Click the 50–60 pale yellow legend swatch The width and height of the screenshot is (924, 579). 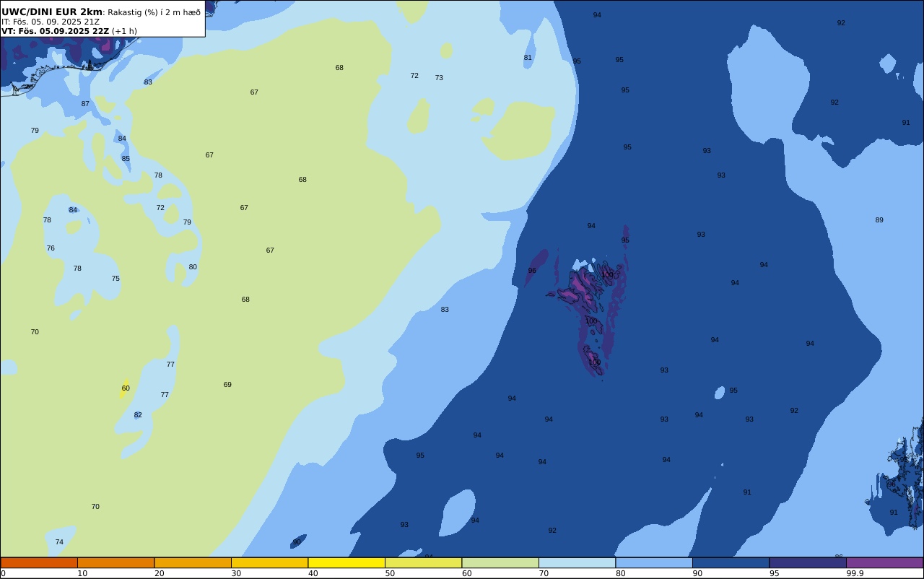[423, 562]
